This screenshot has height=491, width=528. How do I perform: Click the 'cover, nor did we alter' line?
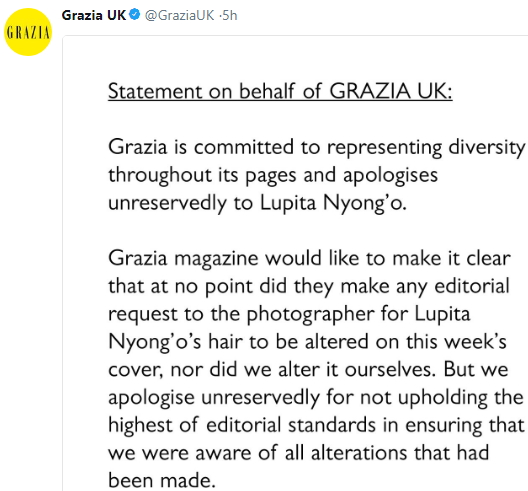coord(308,370)
